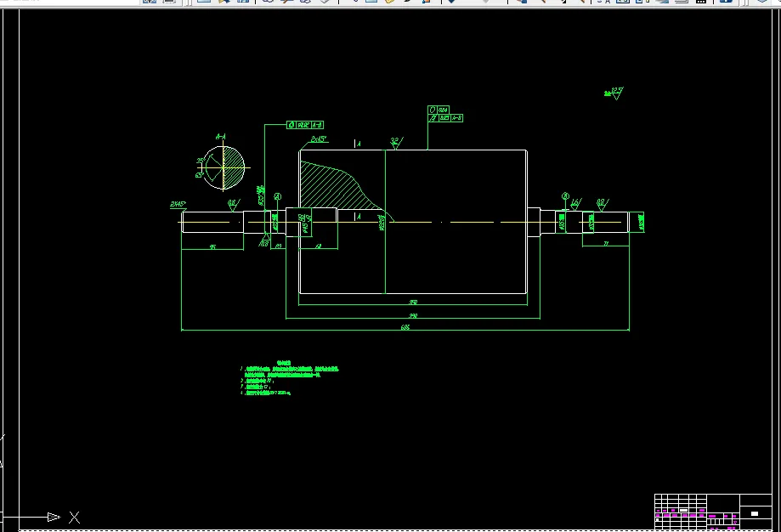Screen dimensions: 781x532
Task: Click the two-row geometric tolerance frame
Action: point(444,114)
